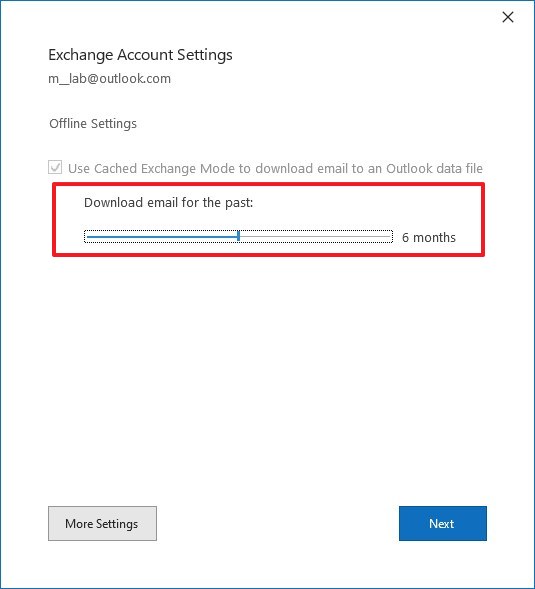
Task: Click the Exchange Account Settings title
Action: click(x=140, y=55)
